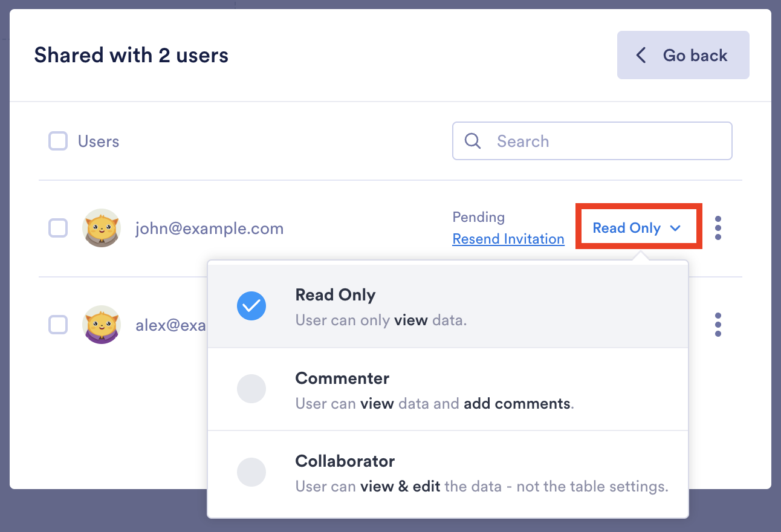
Task: Click the back arrow chevron icon
Action: coord(641,56)
